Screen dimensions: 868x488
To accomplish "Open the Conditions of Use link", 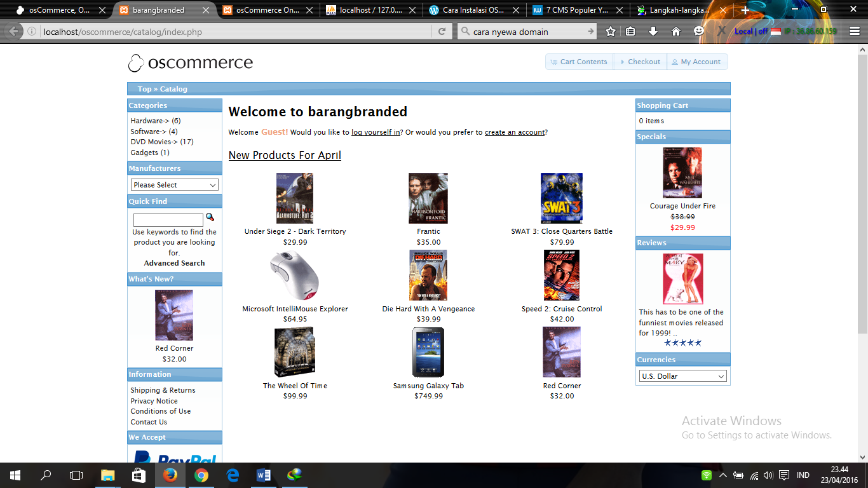I will (161, 411).
